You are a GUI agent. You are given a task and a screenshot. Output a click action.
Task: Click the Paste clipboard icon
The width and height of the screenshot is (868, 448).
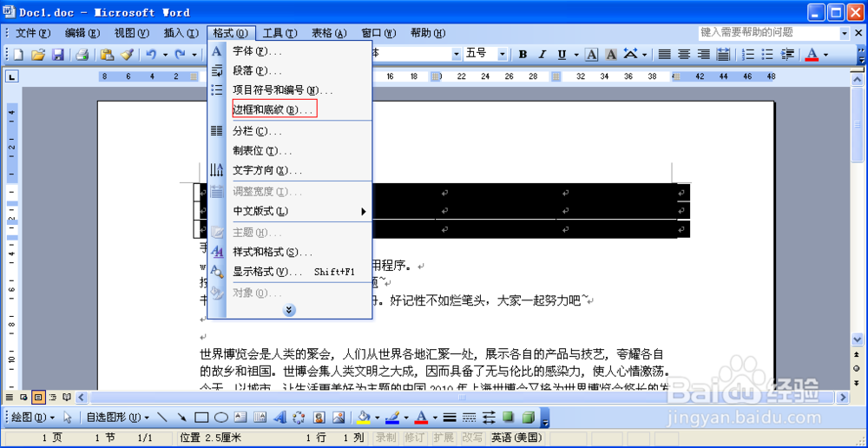[x=107, y=55]
